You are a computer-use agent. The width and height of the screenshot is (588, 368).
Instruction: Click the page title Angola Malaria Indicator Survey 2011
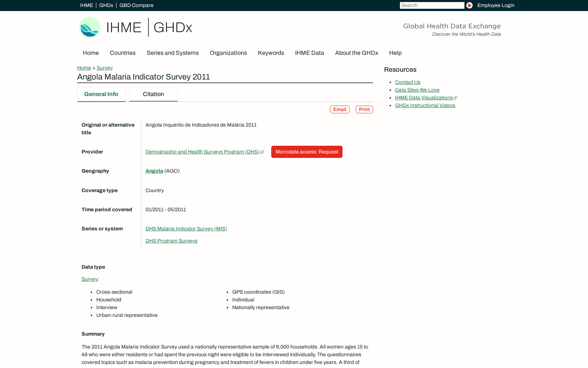click(144, 77)
